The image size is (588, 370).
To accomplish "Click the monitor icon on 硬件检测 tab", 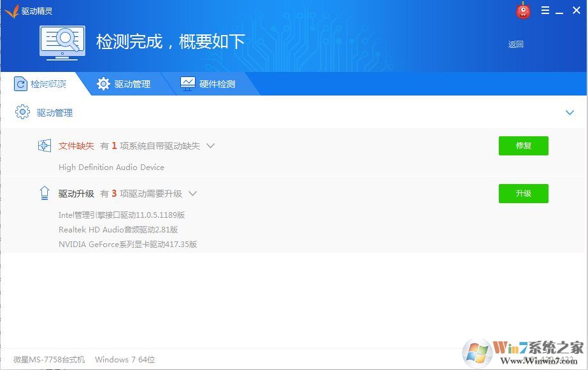I will pyautogui.click(x=187, y=83).
